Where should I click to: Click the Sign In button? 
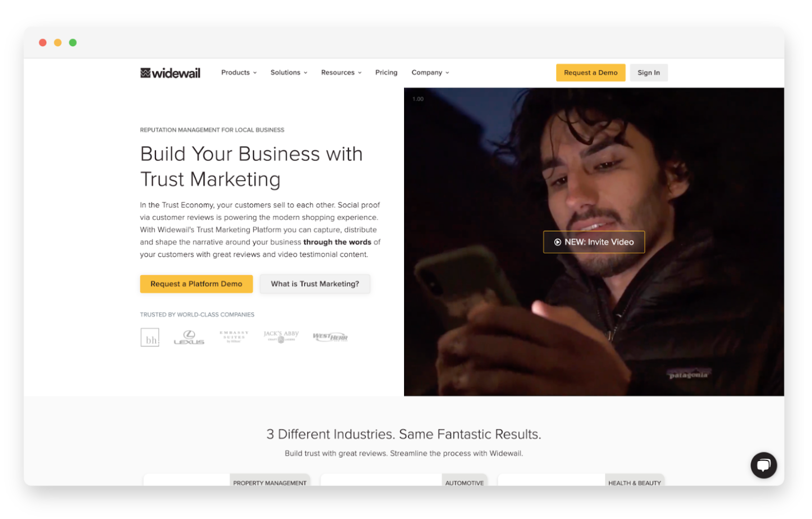(x=648, y=73)
